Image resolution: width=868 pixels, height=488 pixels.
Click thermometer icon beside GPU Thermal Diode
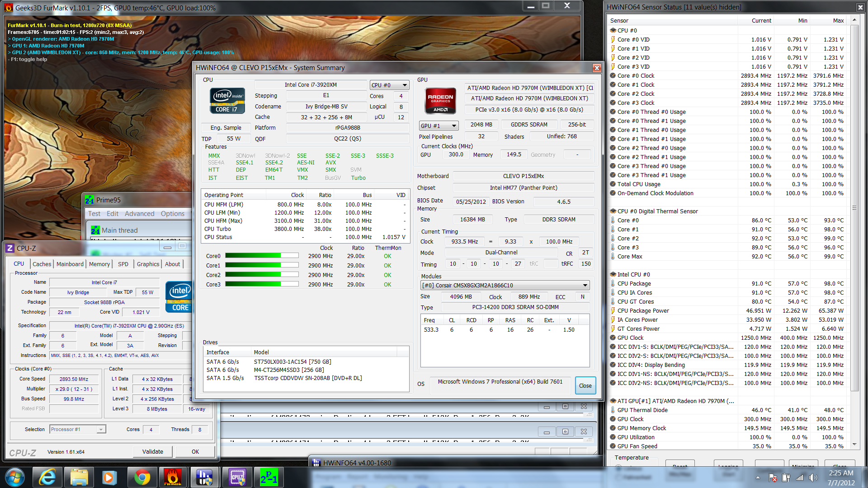click(x=613, y=410)
